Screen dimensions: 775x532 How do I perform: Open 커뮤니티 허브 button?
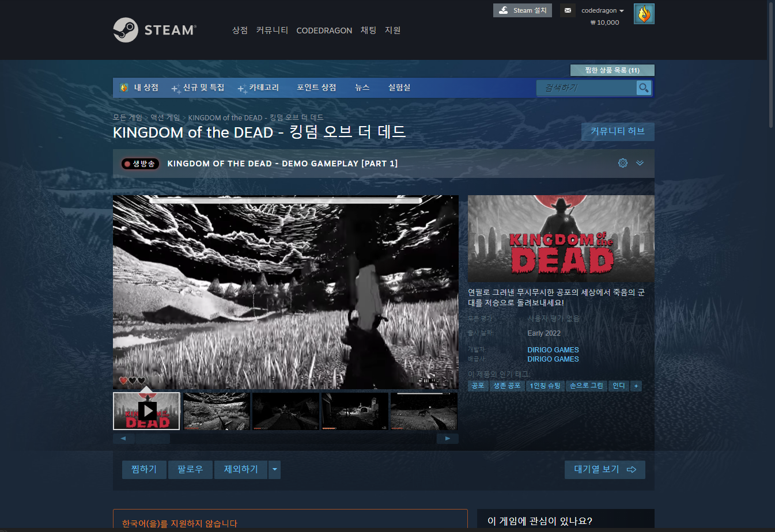[x=618, y=132]
